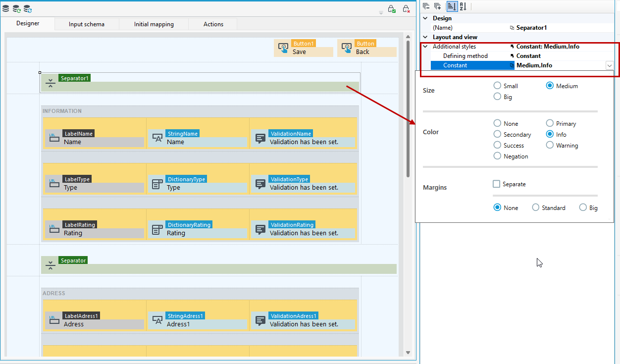Open the Actions tab
The image size is (620, 364).
click(213, 24)
